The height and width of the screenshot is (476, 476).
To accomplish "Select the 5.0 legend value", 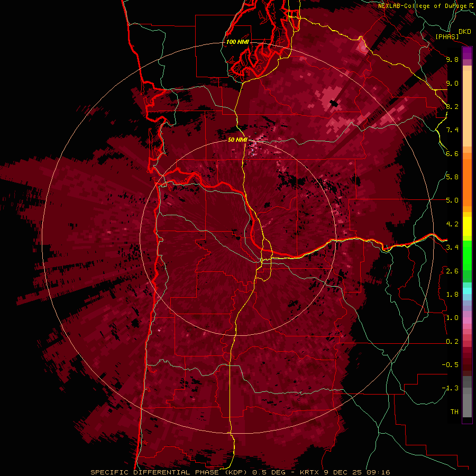I will tap(452, 200).
